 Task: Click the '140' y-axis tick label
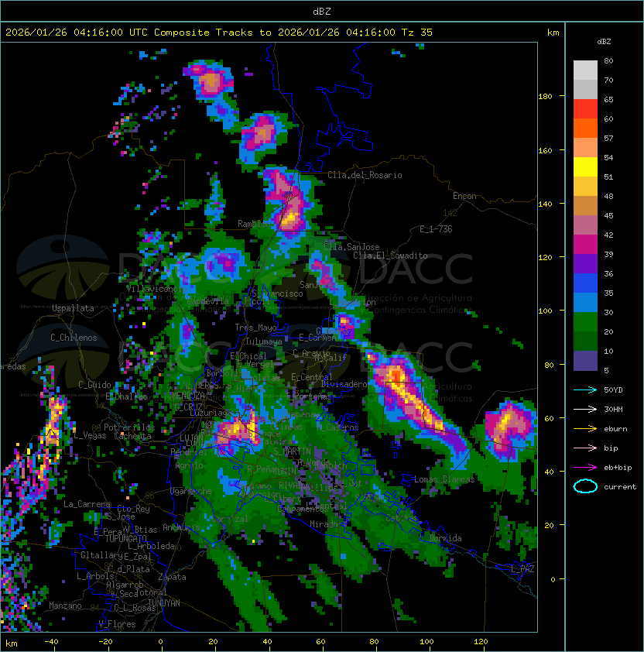545,204
